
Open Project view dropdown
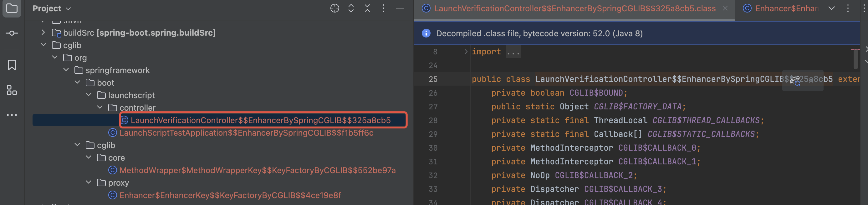point(52,8)
